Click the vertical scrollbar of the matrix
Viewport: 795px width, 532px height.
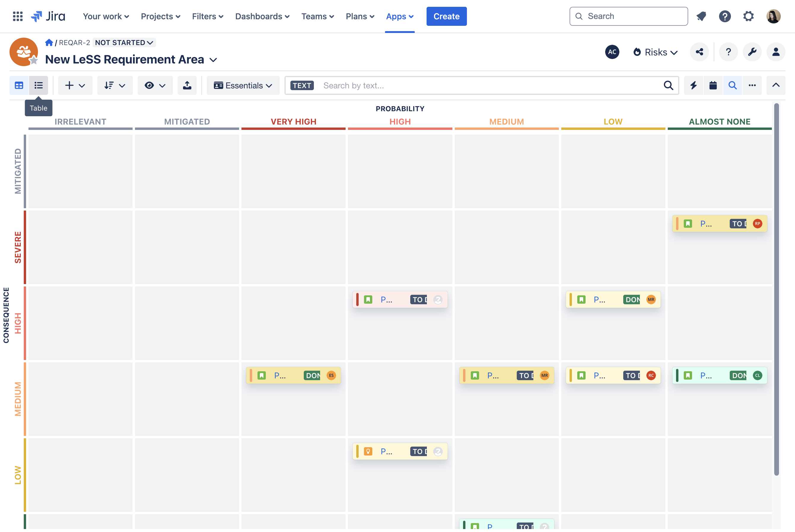(x=776, y=289)
